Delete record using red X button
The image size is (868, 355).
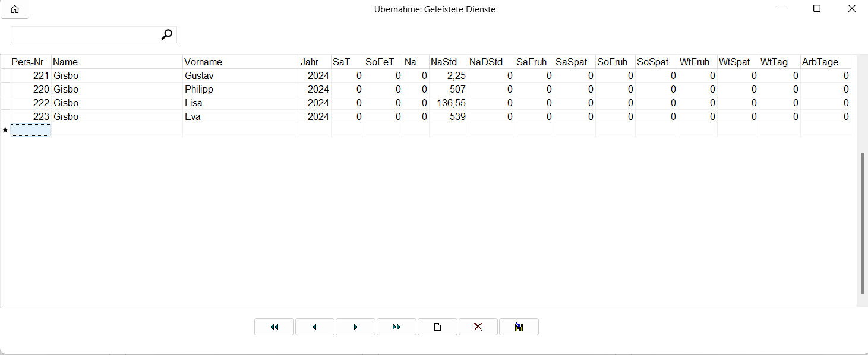tap(478, 327)
